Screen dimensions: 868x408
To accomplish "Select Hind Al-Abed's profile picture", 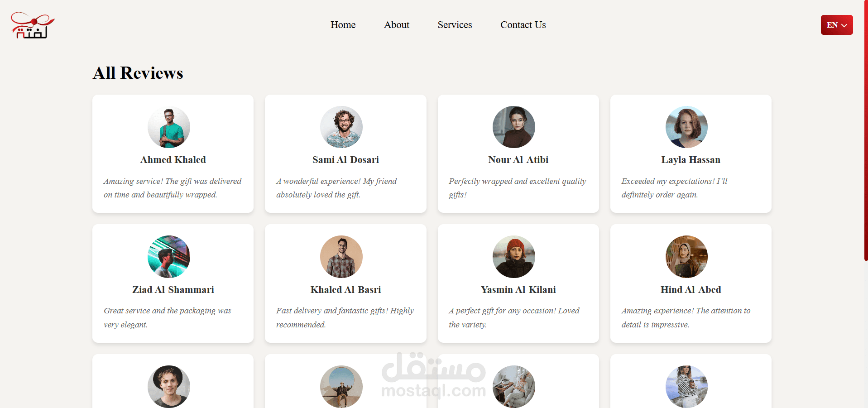I will point(686,257).
